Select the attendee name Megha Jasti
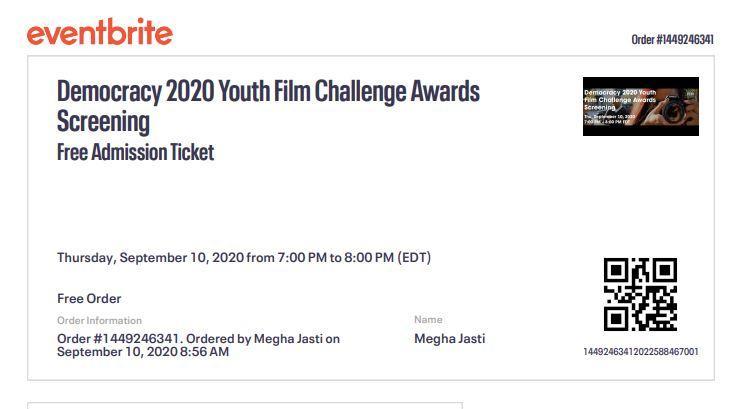 pos(450,338)
